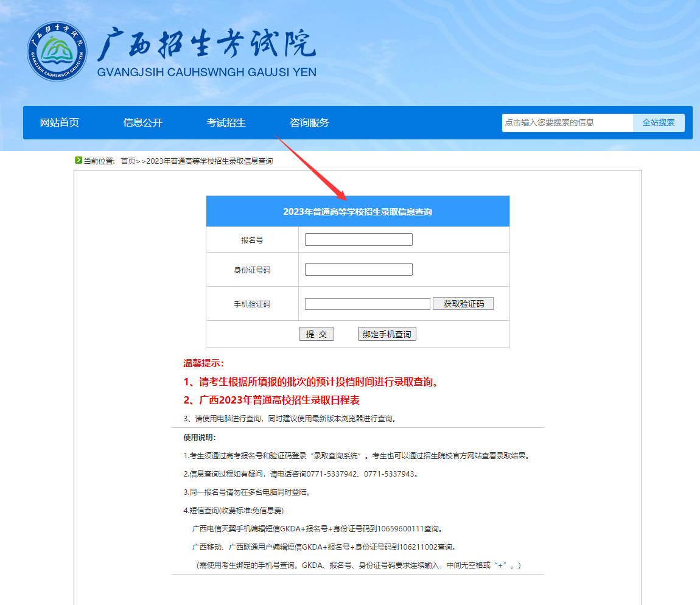Click inside the 身份证号码 input field
Screen dimensions: 700x605
pos(358,268)
